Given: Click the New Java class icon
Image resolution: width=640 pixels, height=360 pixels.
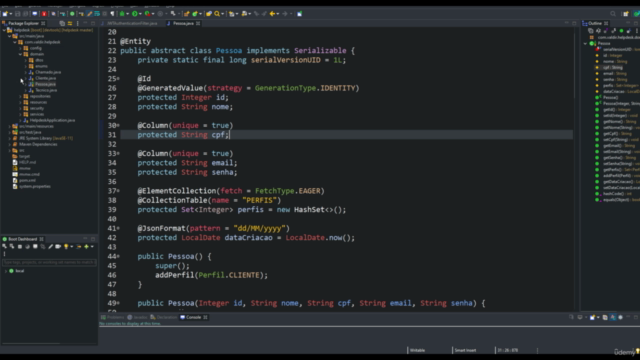Looking at the screenshot, I should [195, 14].
